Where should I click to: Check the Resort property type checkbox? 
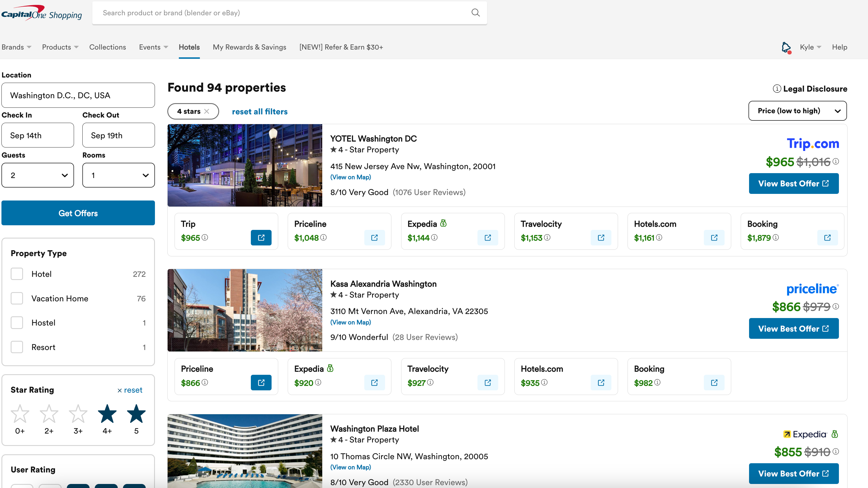coord(17,347)
